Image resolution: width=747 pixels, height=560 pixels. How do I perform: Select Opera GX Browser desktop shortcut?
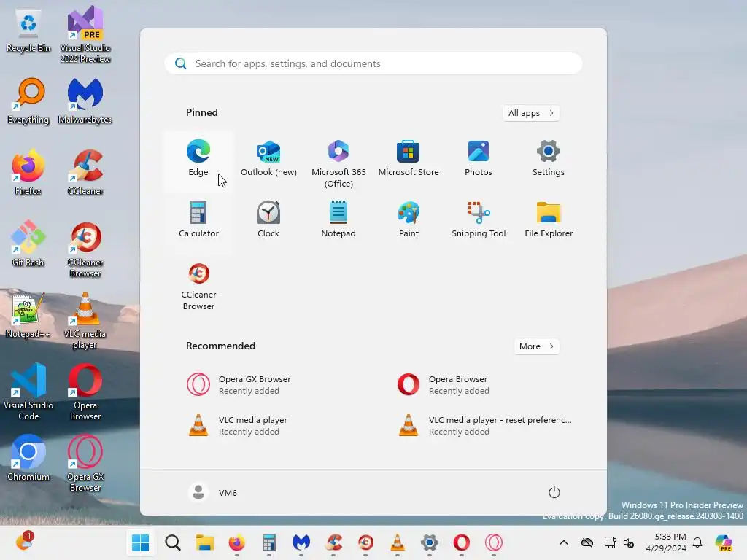click(85, 464)
